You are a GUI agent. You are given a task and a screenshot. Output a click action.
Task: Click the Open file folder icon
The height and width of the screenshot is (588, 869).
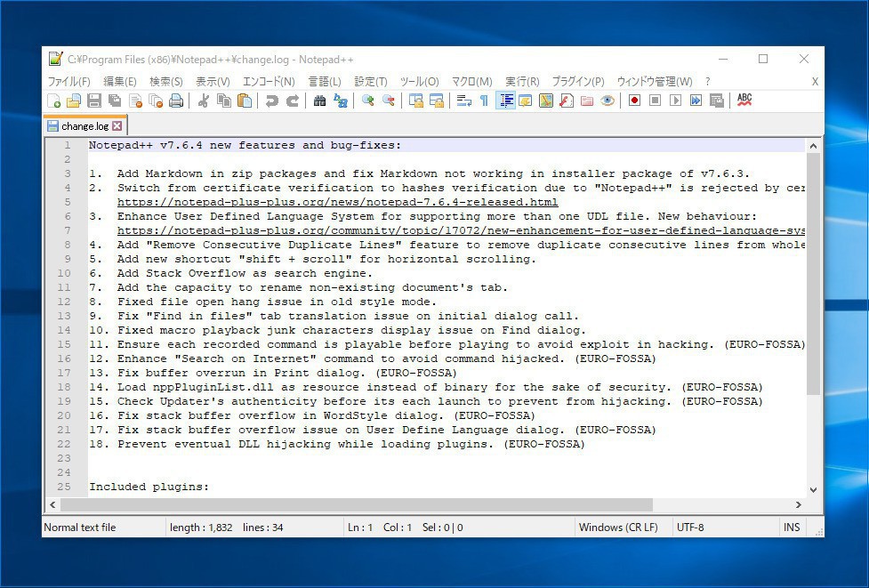pyautogui.click(x=74, y=101)
